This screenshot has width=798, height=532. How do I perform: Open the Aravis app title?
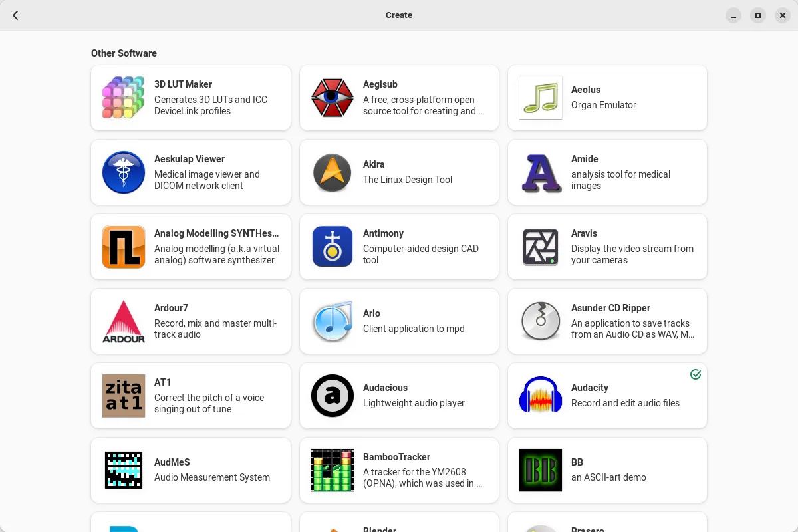[585, 233]
